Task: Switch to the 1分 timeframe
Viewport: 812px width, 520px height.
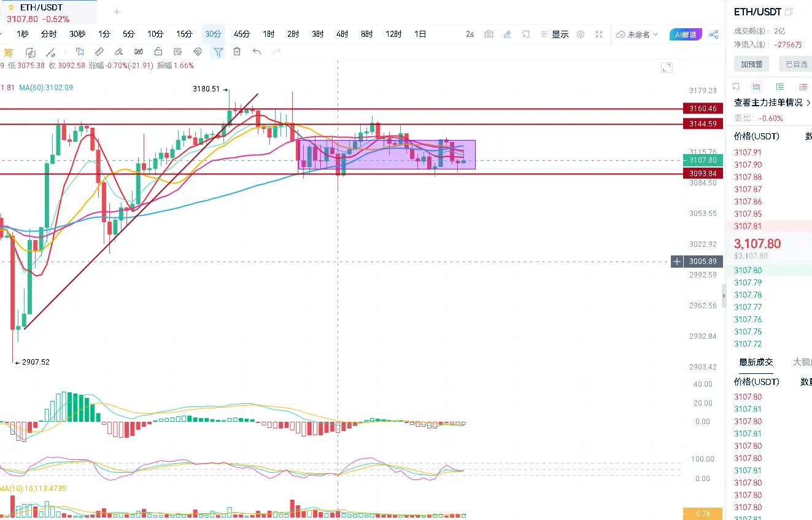Action: tap(104, 34)
